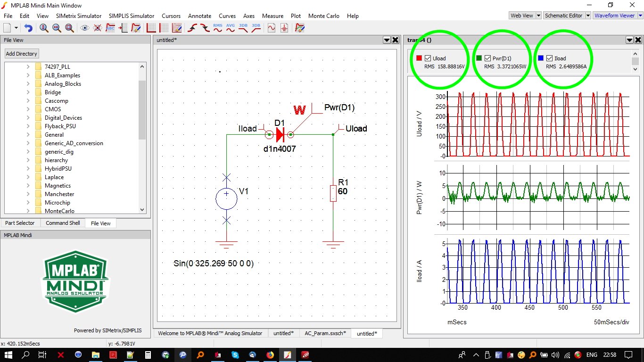Expand the CMOS folder
This screenshot has width=644, height=362.
coord(28,109)
